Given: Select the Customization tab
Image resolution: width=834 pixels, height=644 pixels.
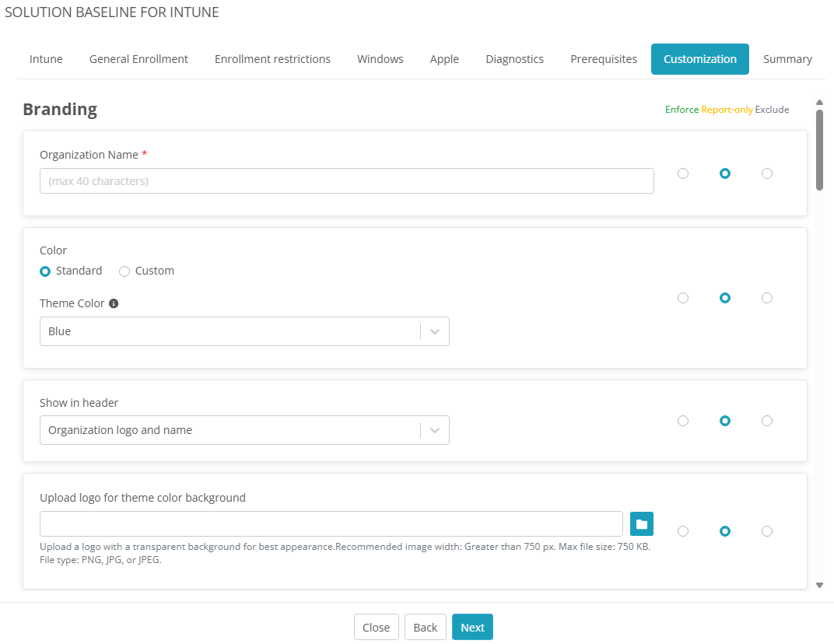Looking at the screenshot, I should tap(700, 59).
